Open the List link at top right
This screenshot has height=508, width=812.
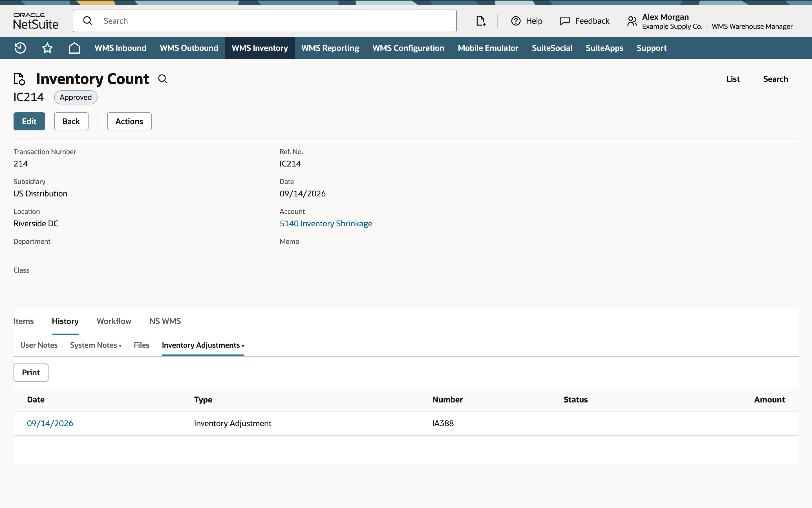tap(733, 79)
